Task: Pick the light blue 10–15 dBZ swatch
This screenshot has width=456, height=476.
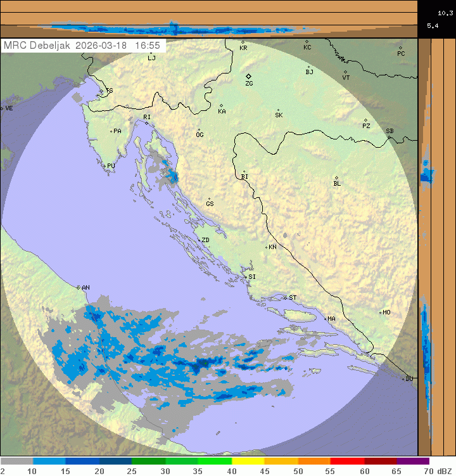Action: (49, 461)
